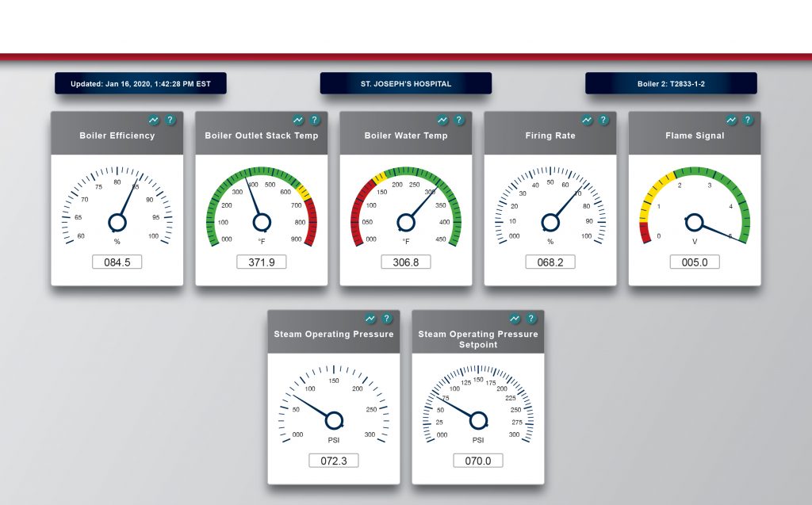Open help for the Boiler Water Temp gauge
812x505 pixels.
459,121
